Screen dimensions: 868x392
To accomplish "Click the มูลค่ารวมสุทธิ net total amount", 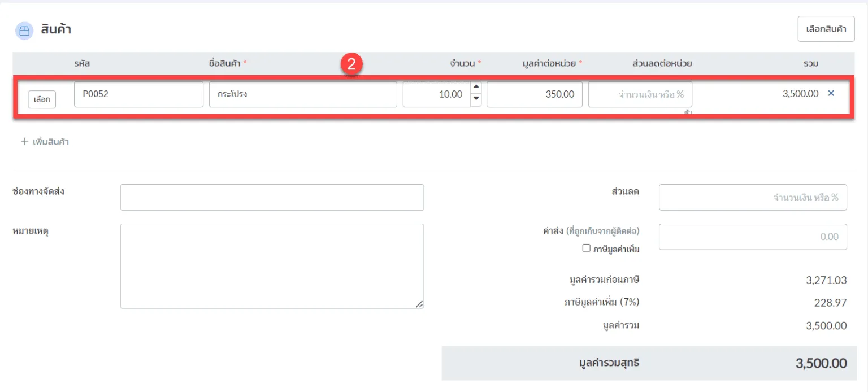I will coord(821,363).
